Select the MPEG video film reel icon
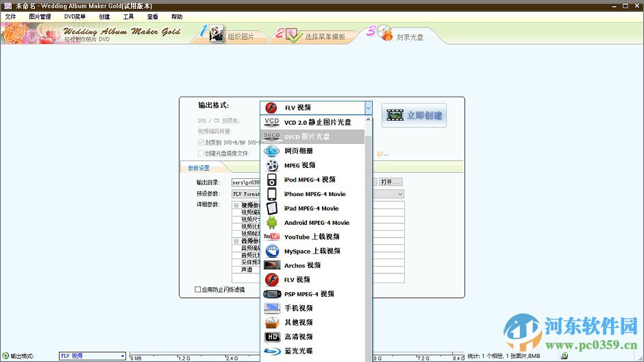 [x=271, y=165]
